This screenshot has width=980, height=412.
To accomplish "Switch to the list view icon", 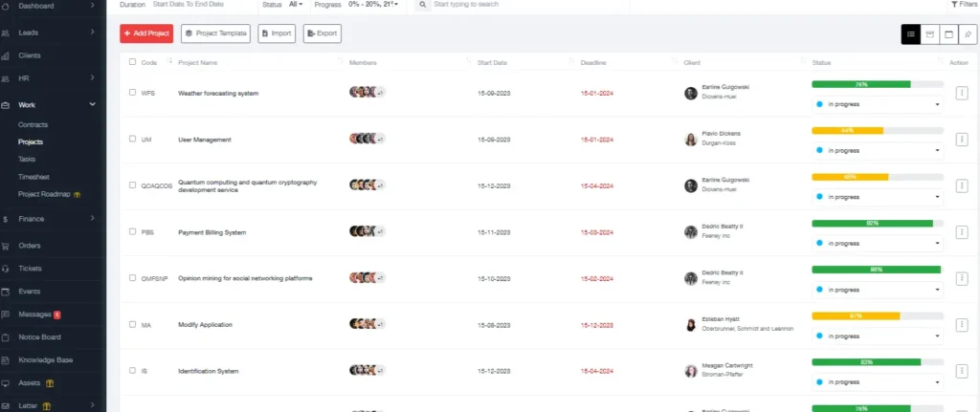I will pyautogui.click(x=910, y=34).
